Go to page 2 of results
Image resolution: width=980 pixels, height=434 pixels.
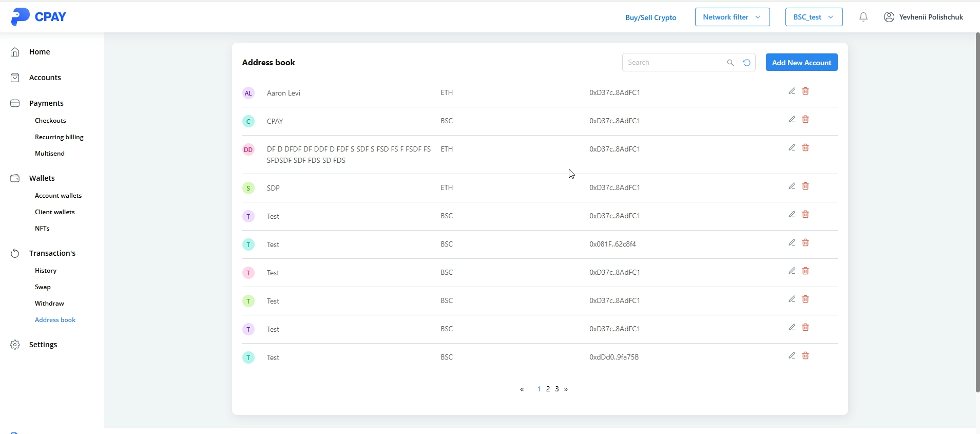548,389
